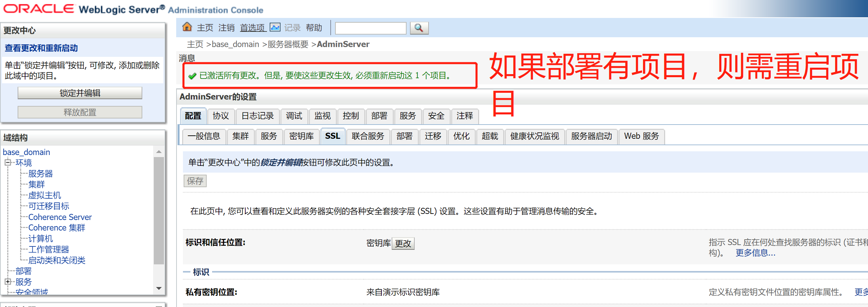Collapse the 环境 tree node
This screenshot has width=868, height=307.
(7, 162)
